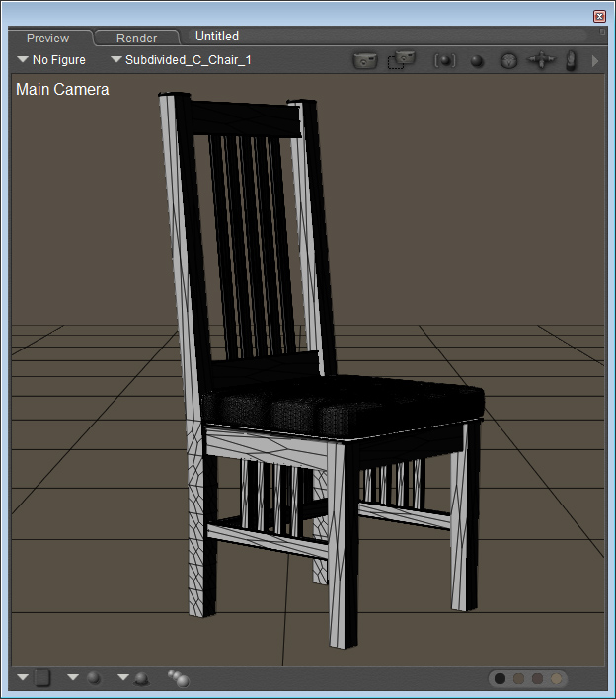Click the tracking mode sphere icon

pyautogui.click(x=94, y=678)
